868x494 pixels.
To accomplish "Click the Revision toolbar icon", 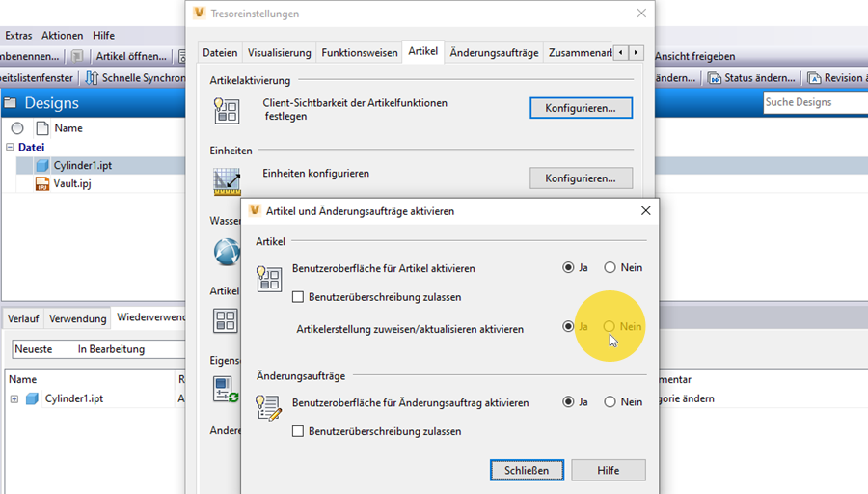I will pyautogui.click(x=814, y=78).
